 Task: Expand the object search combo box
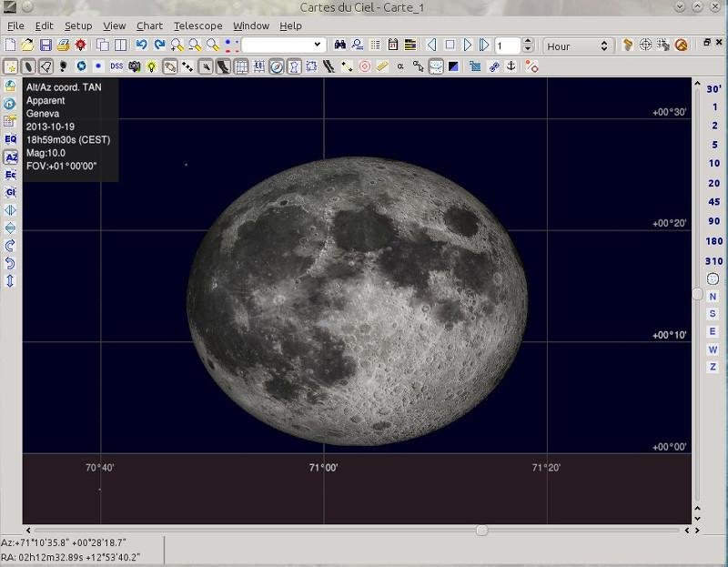(318, 45)
